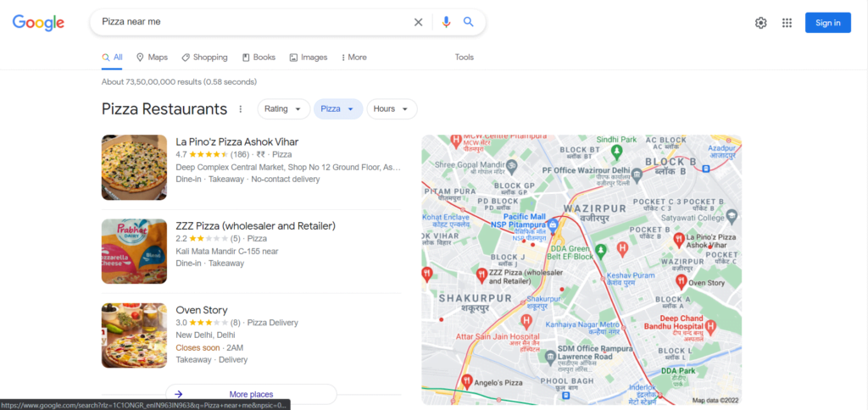This screenshot has width=868, height=410.
Task: Open the Hours filter dropdown
Action: 392,109
